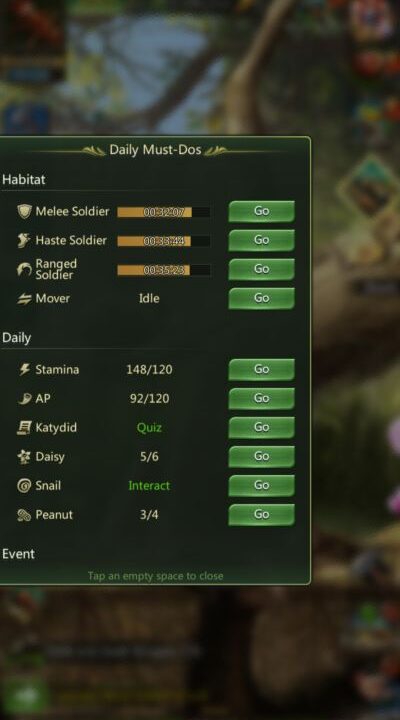
Task: Click the green Quiz status text
Action: pos(149,428)
